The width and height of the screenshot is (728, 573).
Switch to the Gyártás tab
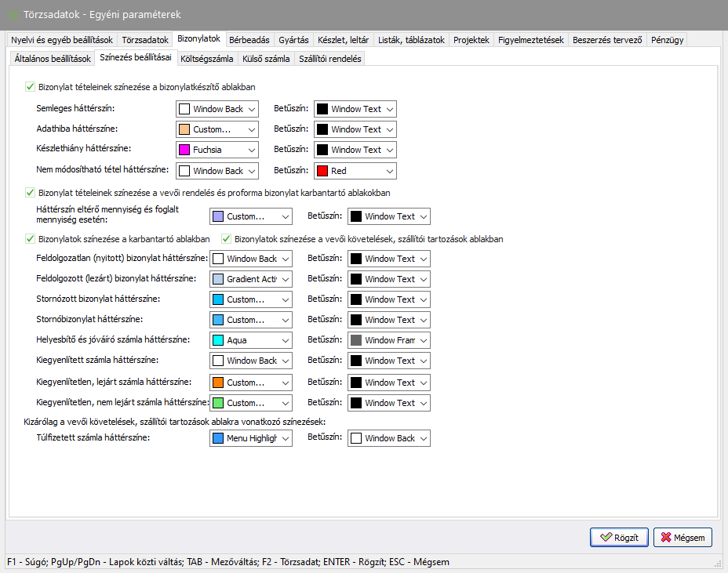click(x=293, y=39)
